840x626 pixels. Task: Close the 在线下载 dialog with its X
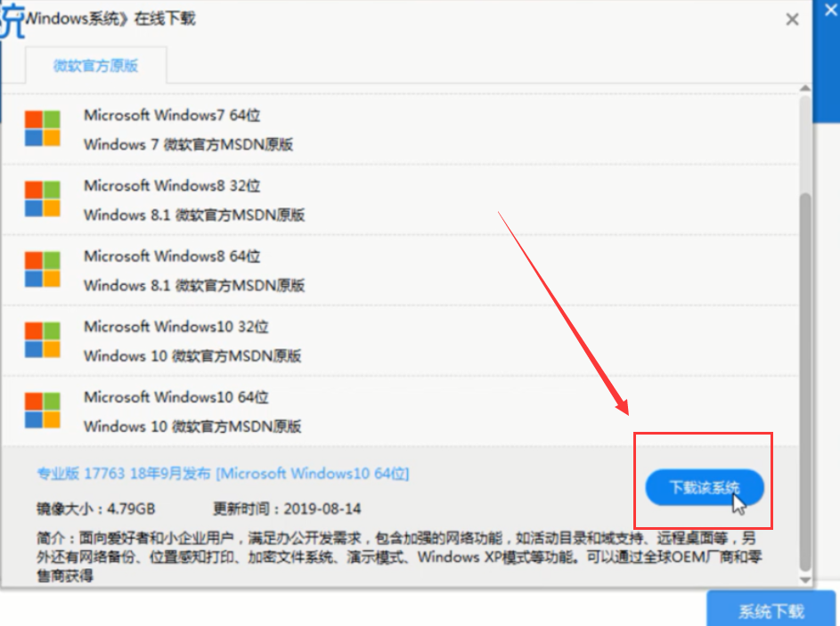(x=792, y=19)
